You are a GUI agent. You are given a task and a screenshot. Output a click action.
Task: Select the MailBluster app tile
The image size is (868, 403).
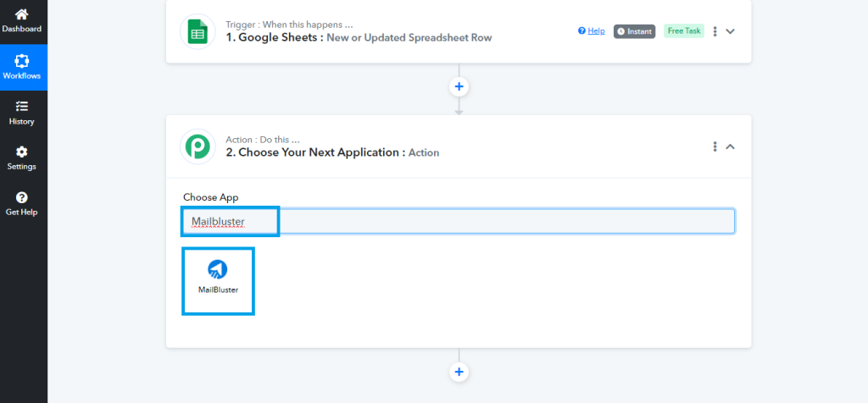coord(218,281)
